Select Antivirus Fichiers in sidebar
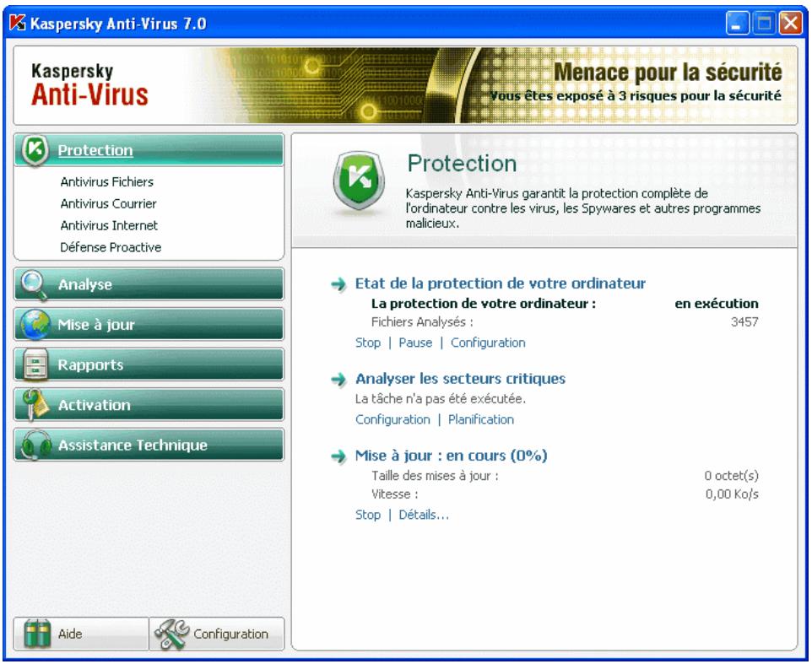812x664 pixels. (106, 181)
